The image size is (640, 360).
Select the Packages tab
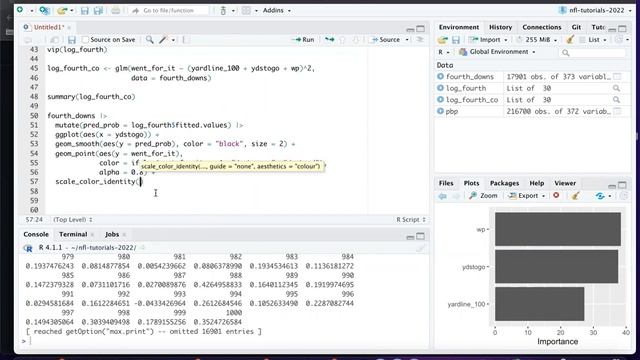click(504, 183)
